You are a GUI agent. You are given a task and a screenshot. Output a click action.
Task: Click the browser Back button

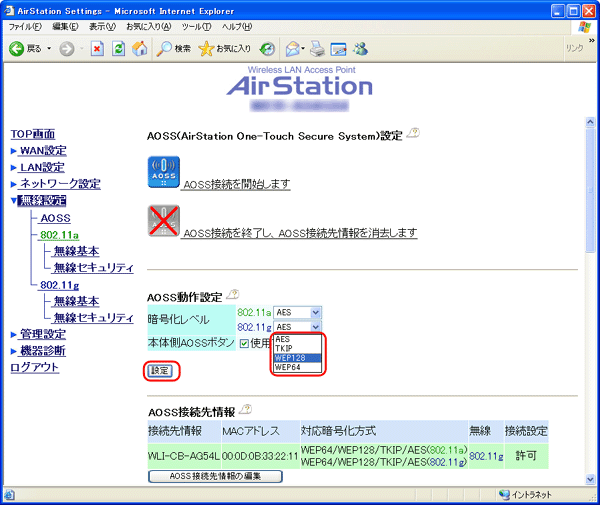24,49
